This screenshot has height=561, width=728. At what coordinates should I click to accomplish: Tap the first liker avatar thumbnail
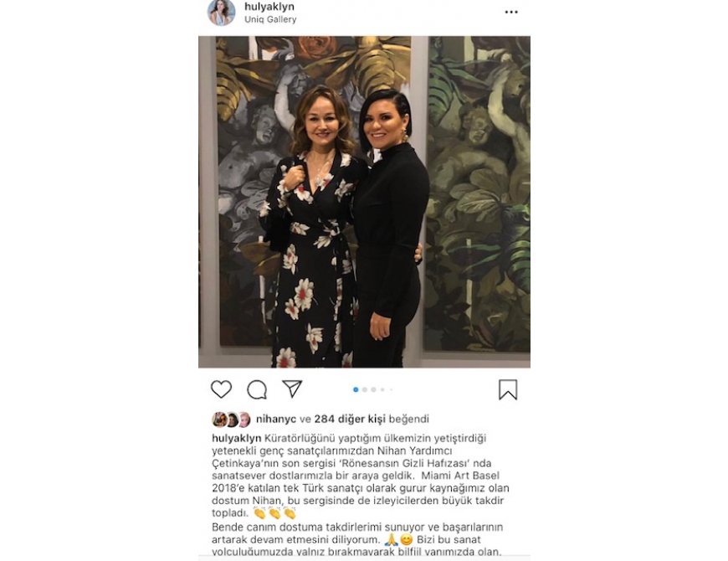[219, 419]
